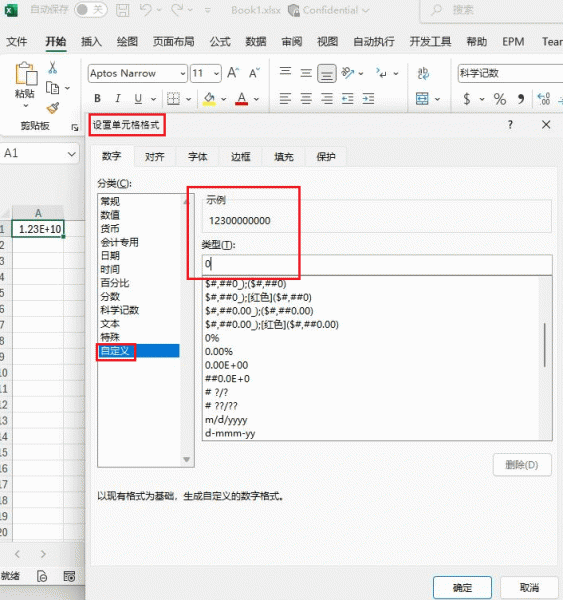Toggle the AutoSave switch
This screenshot has width=563, height=600.
pyautogui.click(x=90, y=10)
